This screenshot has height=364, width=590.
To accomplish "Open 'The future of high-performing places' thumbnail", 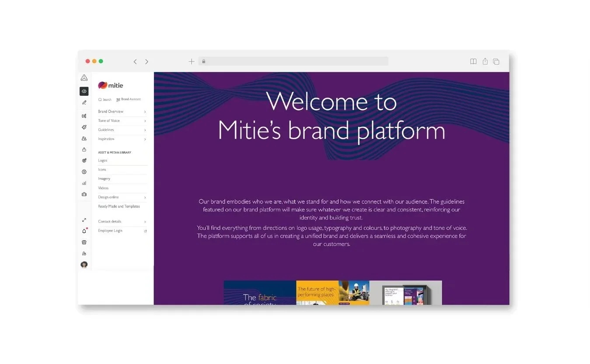I will (x=333, y=293).
